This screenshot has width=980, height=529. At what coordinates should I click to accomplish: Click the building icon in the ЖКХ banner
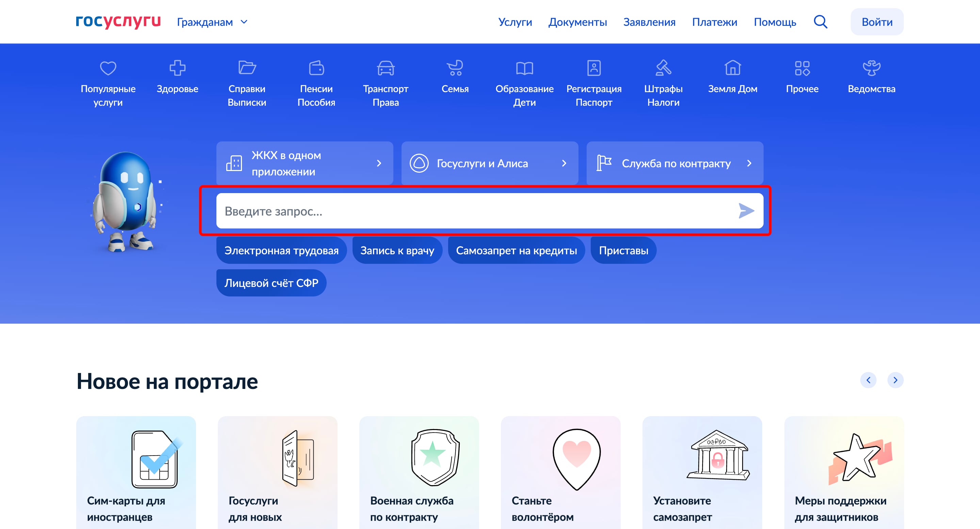click(234, 164)
